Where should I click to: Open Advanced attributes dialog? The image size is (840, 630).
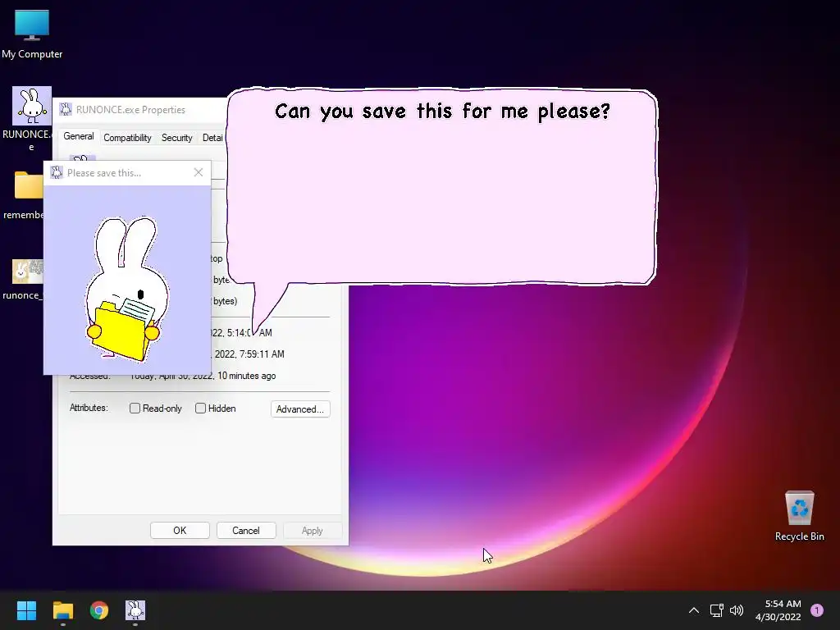pos(300,409)
